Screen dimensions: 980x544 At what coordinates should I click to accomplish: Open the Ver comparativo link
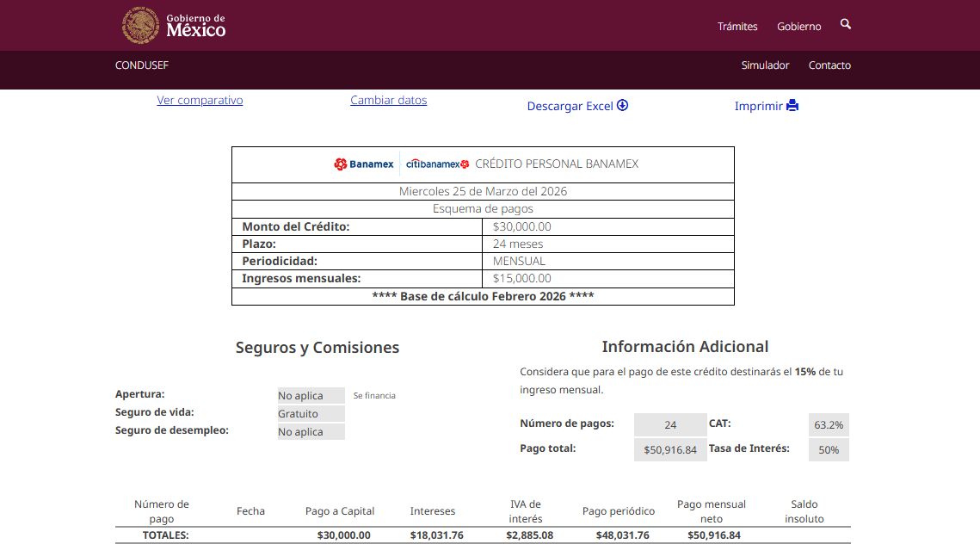200,100
